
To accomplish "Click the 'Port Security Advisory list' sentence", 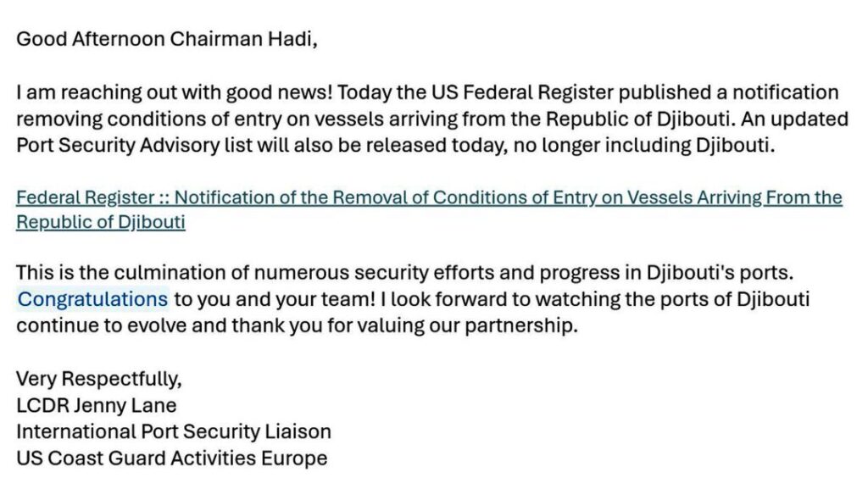I will (396, 146).
